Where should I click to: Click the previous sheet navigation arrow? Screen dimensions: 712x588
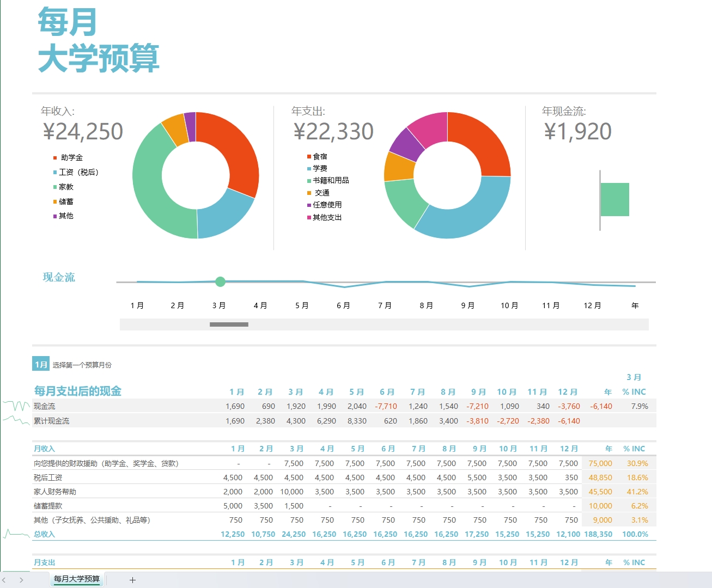pyautogui.click(x=5, y=580)
